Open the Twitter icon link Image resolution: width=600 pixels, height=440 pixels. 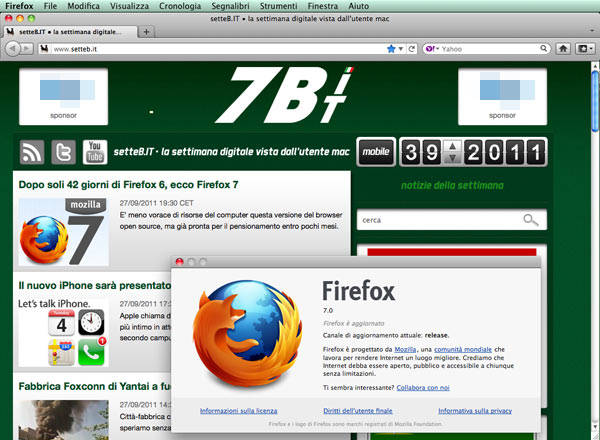click(64, 152)
